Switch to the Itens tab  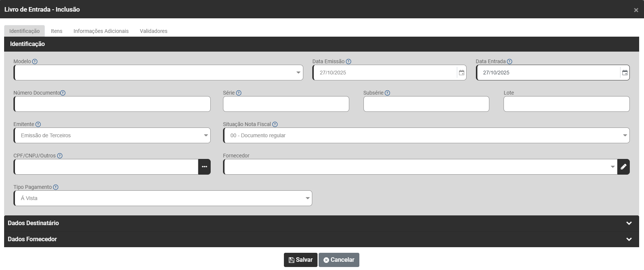coord(57,31)
